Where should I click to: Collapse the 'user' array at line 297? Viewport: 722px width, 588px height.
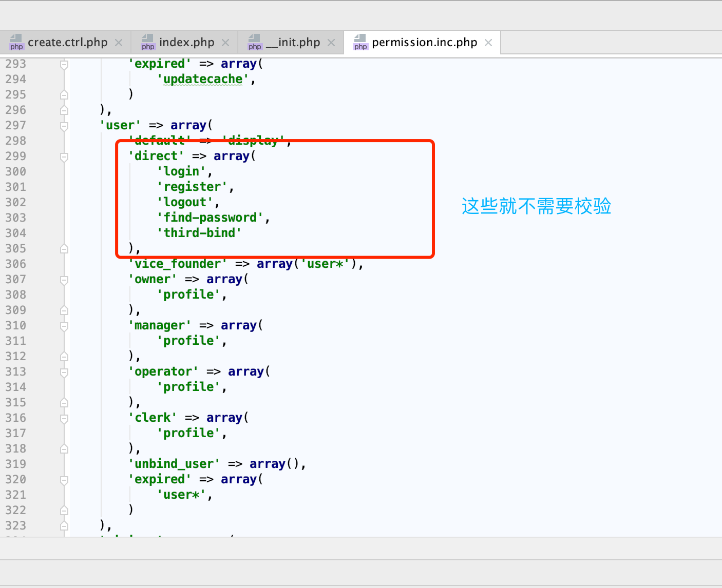64,126
